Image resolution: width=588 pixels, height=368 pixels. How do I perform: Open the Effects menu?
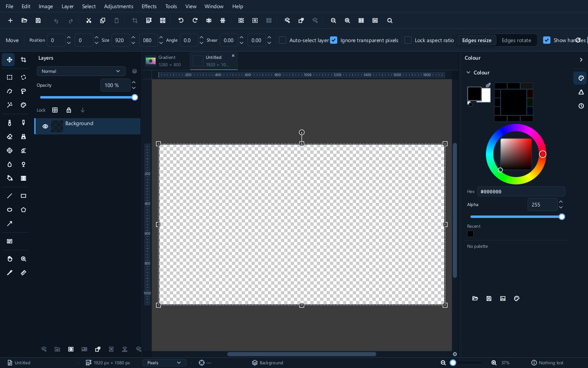click(x=149, y=6)
